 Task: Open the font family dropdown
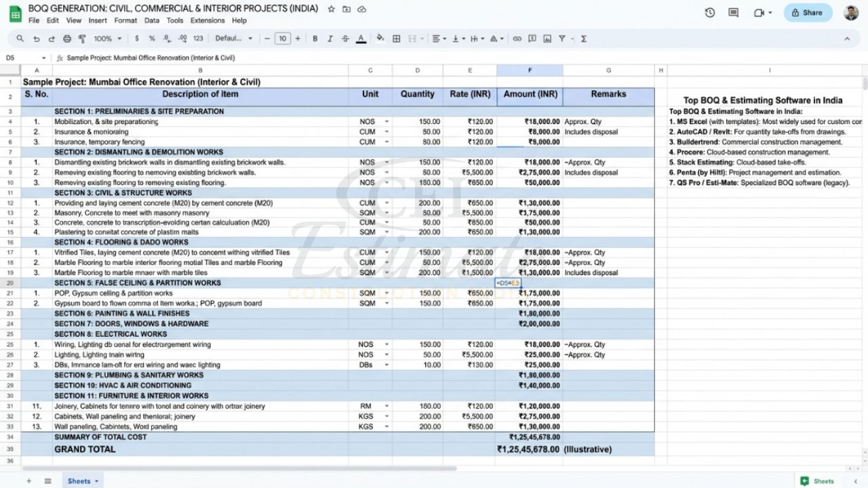tap(234, 39)
